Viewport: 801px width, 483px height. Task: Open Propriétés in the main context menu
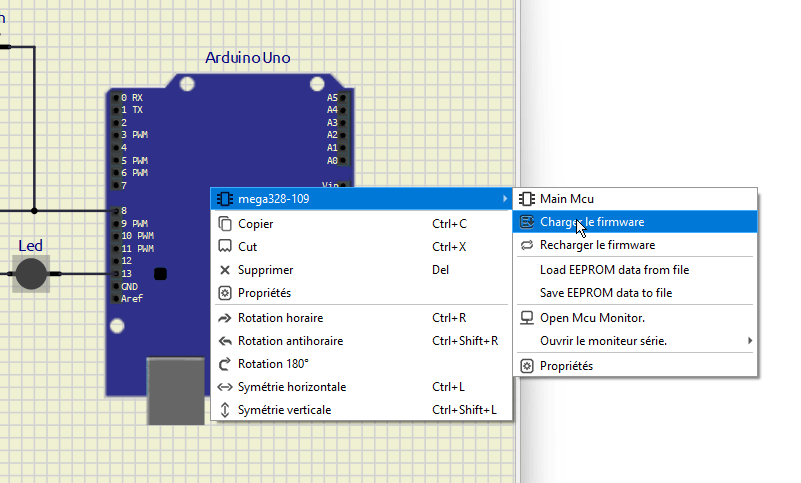361,293
